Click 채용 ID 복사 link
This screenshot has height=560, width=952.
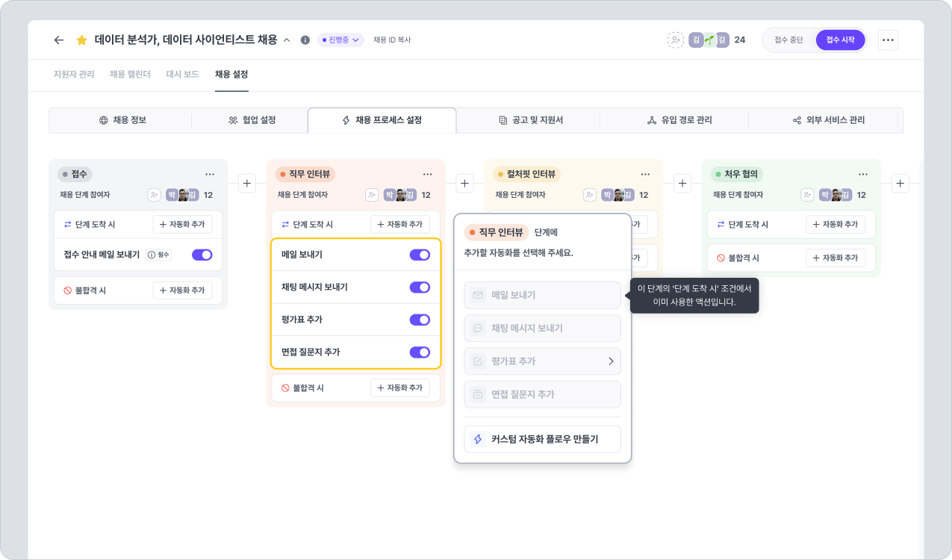392,40
